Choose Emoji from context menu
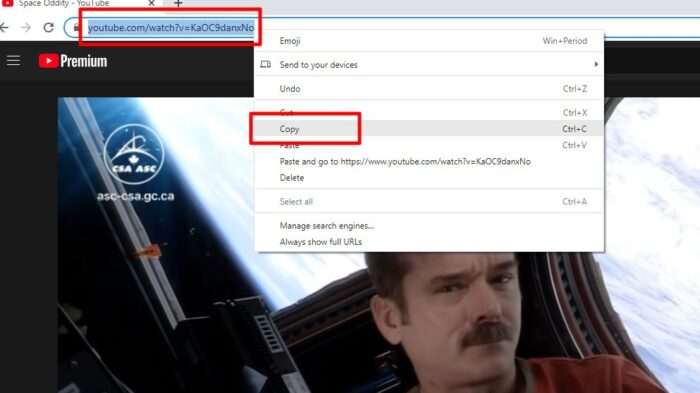The image size is (700, 393). [x=429, y=41]
